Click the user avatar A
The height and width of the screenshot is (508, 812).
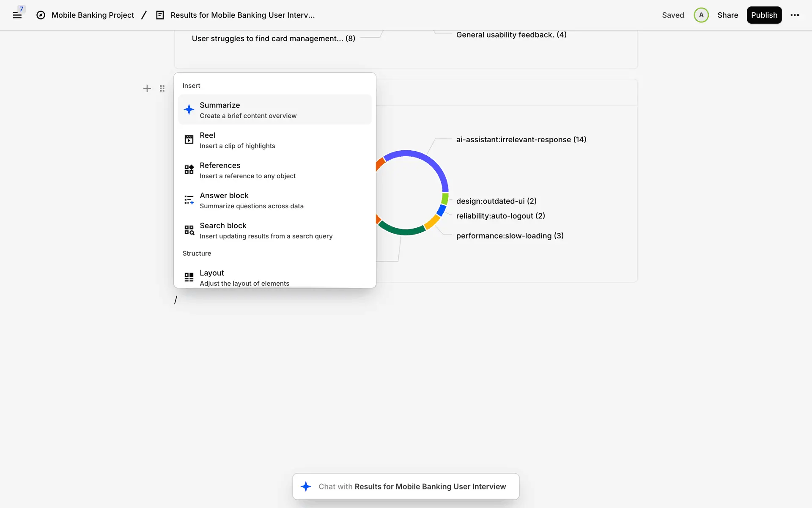click(x=701, y=15)
